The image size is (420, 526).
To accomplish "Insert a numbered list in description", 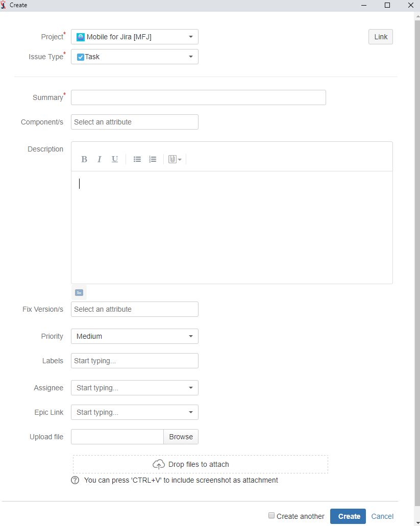I will tap(153, 159).
